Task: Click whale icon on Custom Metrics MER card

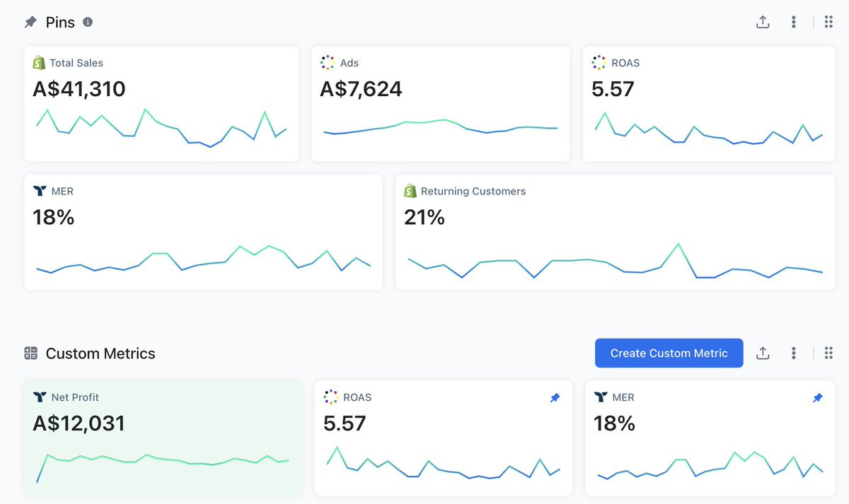Action: (x=601, y=397)
